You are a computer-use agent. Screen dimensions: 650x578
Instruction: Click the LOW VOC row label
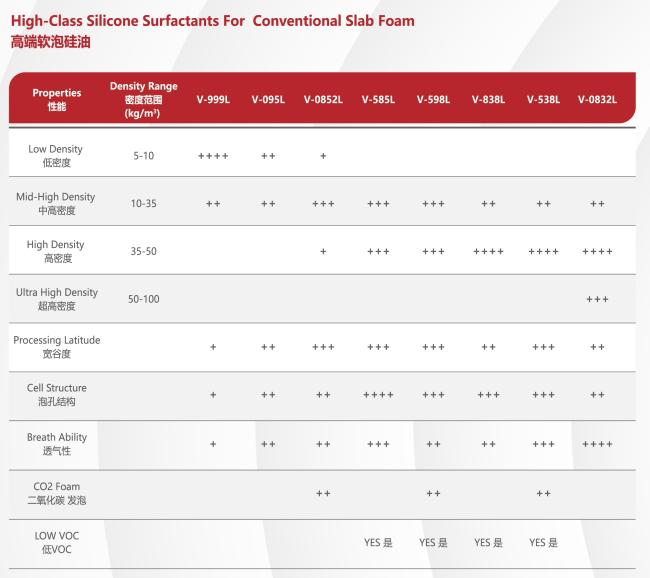[57, 542]
